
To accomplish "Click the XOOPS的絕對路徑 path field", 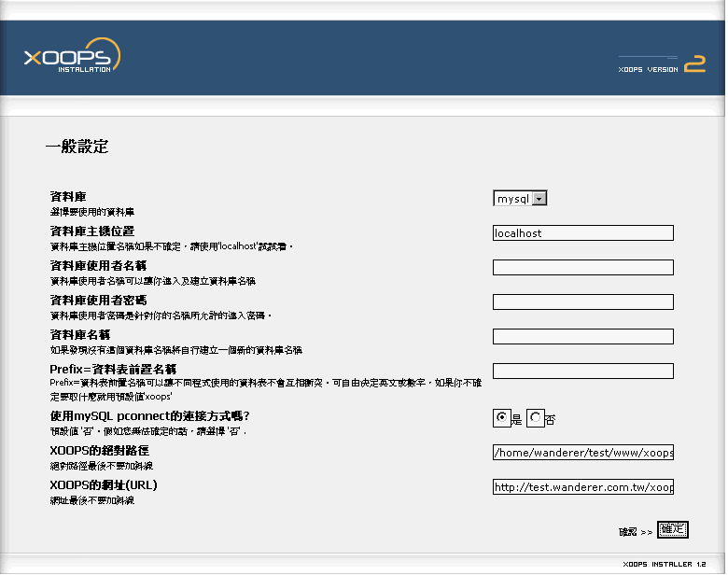I will (582, 453).
